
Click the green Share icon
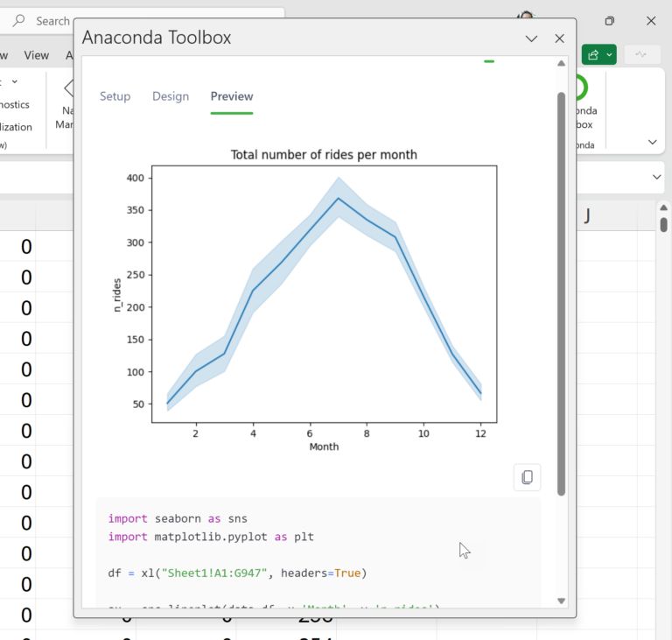pyautogui.click(x=593, y=55)
